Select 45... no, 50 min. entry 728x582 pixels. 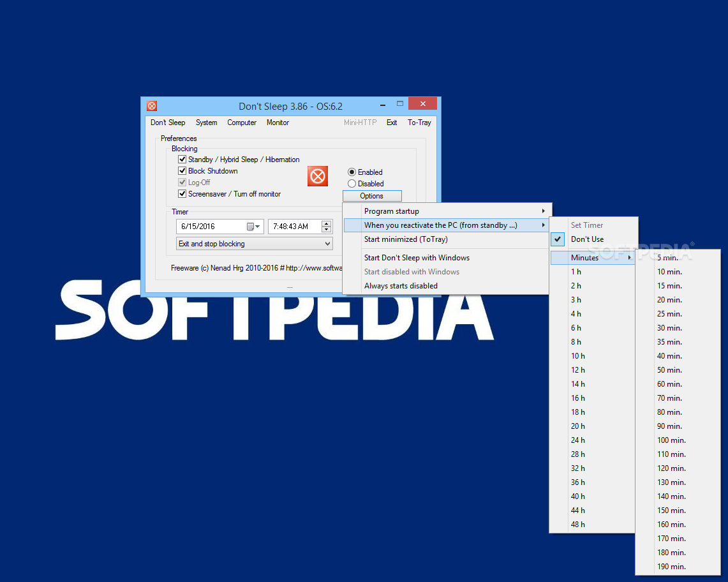(x=678, y=370)
